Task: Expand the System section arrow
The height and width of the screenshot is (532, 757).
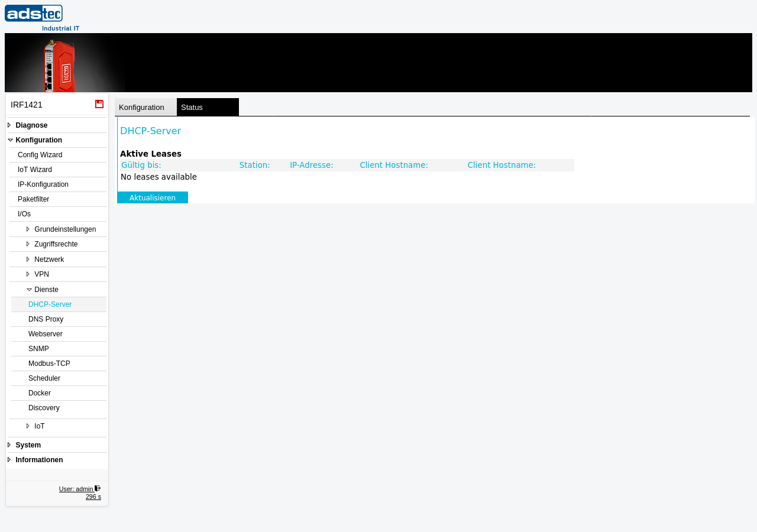Action: [x=9, y=445]
